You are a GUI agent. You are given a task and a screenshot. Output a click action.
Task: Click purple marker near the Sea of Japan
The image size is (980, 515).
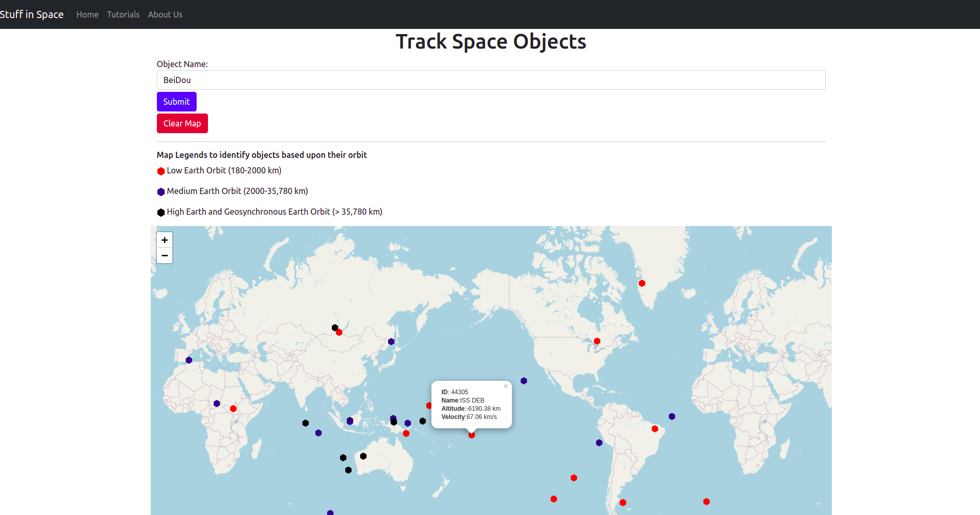[x=391, y=342]
